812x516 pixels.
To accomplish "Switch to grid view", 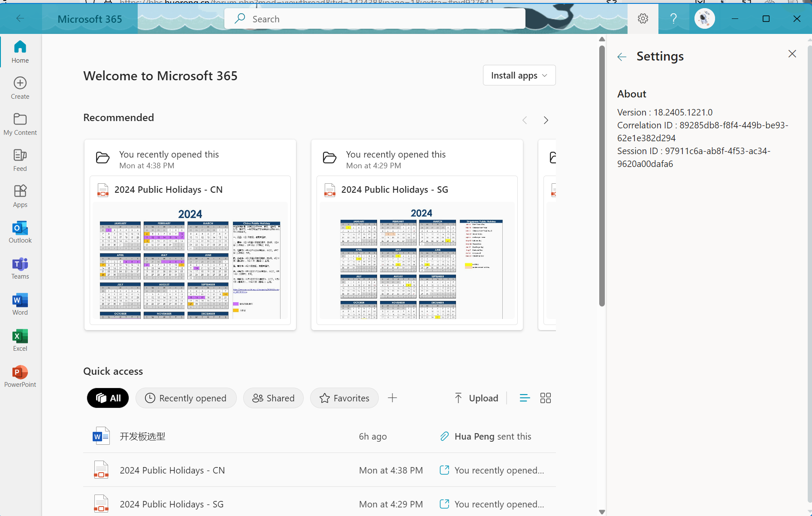I will [x=545, y=398].
